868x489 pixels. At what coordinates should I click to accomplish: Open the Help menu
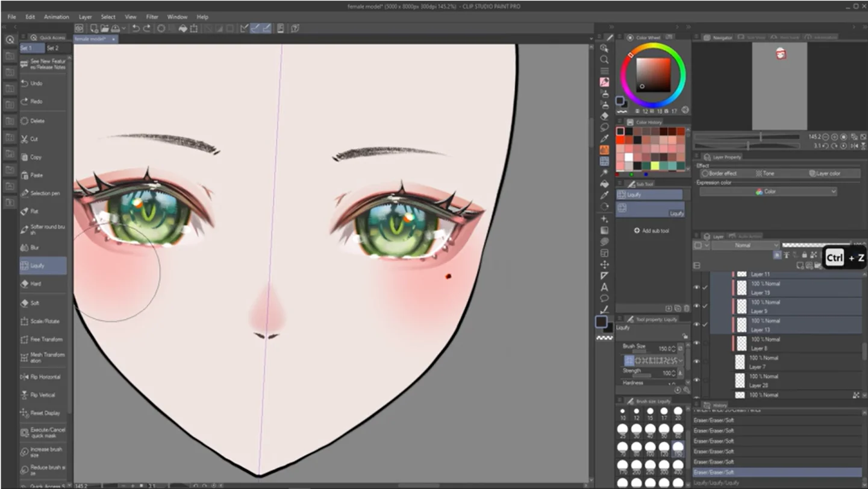(202, 17)
